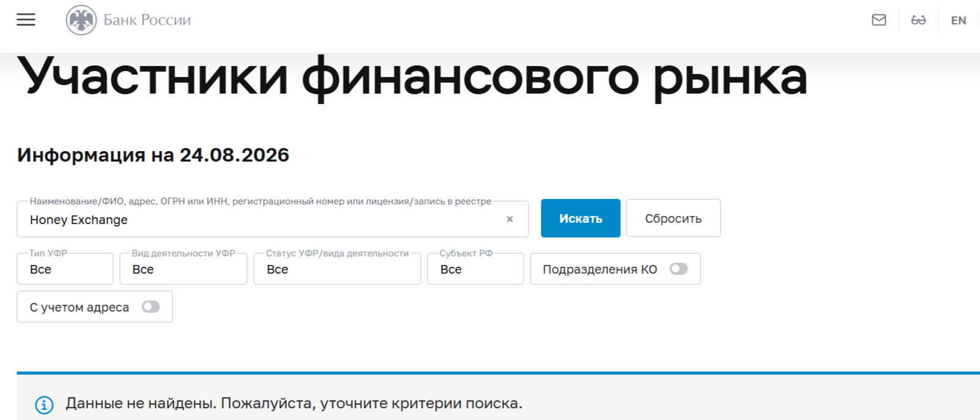Click the Участники финансового рынка title
980x420 pixels.
412,78
